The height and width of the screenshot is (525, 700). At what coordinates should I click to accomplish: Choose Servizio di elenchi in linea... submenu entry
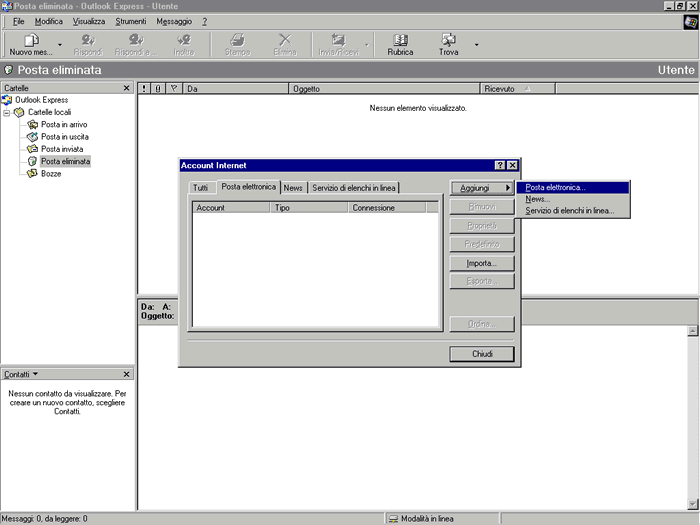click(573, 211)
